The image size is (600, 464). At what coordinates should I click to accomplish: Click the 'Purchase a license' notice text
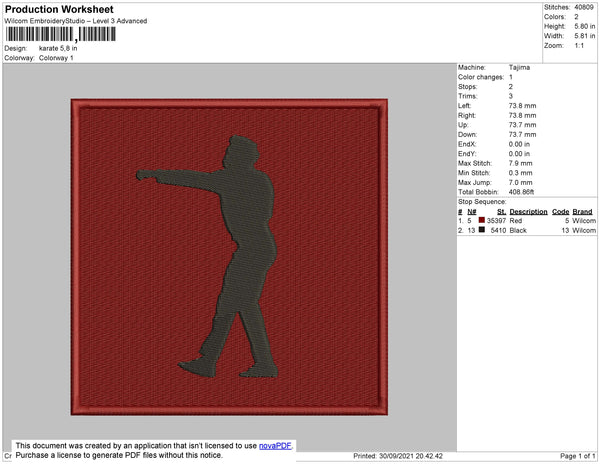(x=119, y=455)
